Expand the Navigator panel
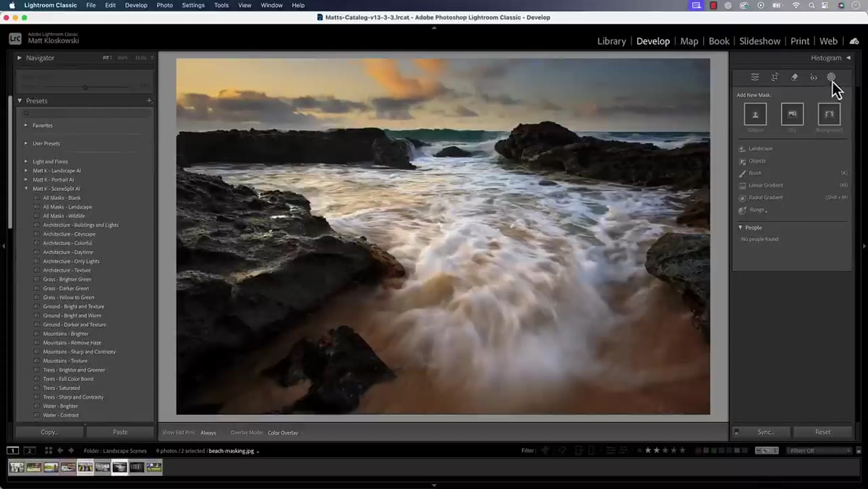Screen dimensions: 868x489 (20, 58)
